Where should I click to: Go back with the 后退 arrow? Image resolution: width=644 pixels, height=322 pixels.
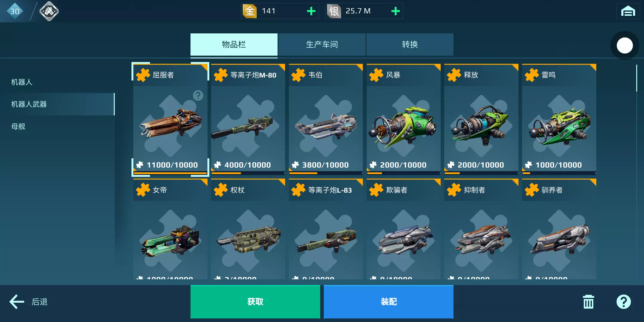pyautogui.click(x=28, y=302)
